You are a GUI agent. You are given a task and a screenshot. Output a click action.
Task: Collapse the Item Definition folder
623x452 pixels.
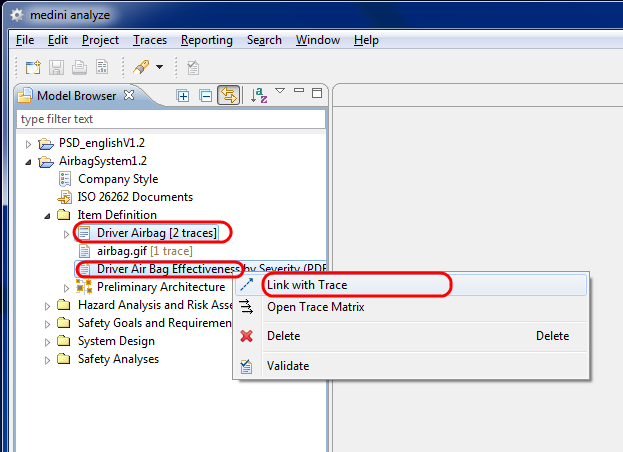[46, 216]
